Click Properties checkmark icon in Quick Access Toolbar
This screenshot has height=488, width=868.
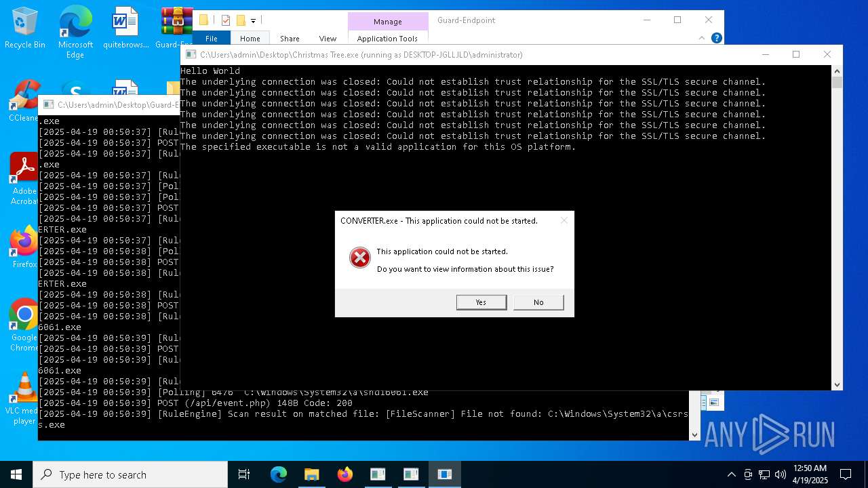click(x=226, y=20)
